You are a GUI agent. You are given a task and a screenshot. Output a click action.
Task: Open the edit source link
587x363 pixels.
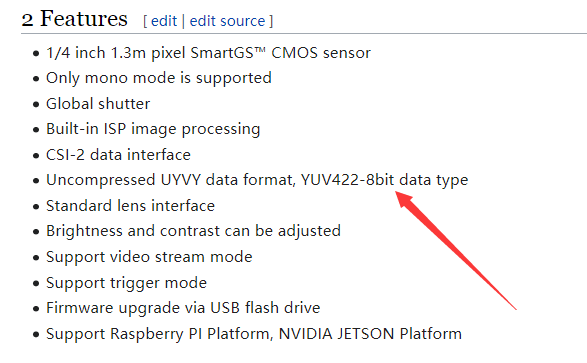[227, 21]
